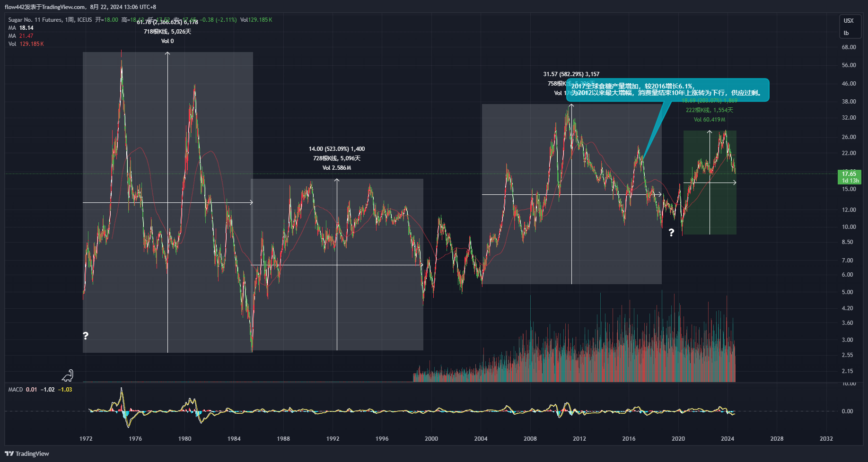Click 2004 on the time axis
Screen dimensions: 868x462
(481, 439)
